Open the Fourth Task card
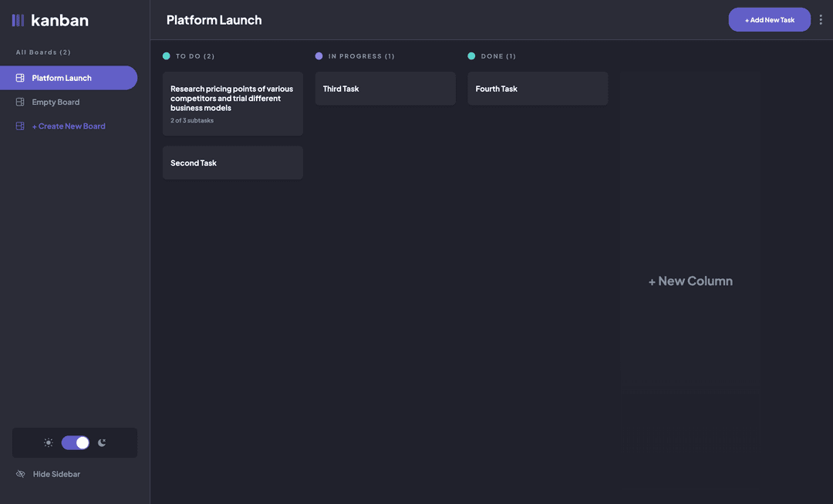 538,89
